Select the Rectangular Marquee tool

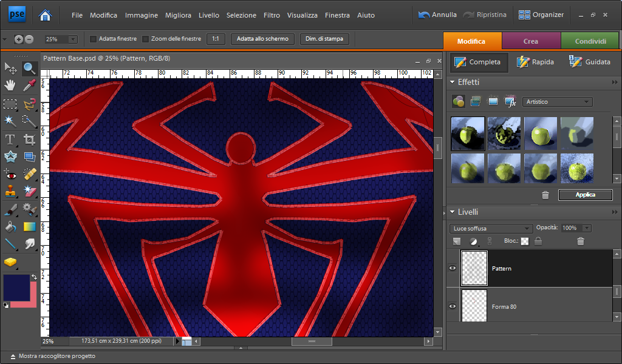coord(10,104)
